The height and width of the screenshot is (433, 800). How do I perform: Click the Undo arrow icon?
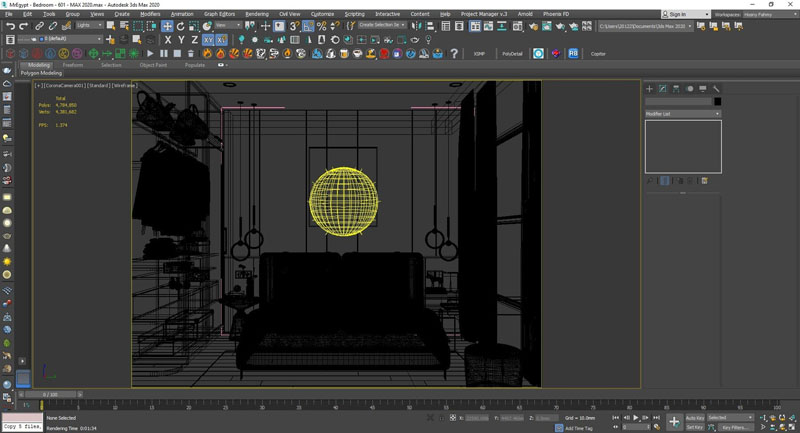pyautogui.click(x=10, y=26)
